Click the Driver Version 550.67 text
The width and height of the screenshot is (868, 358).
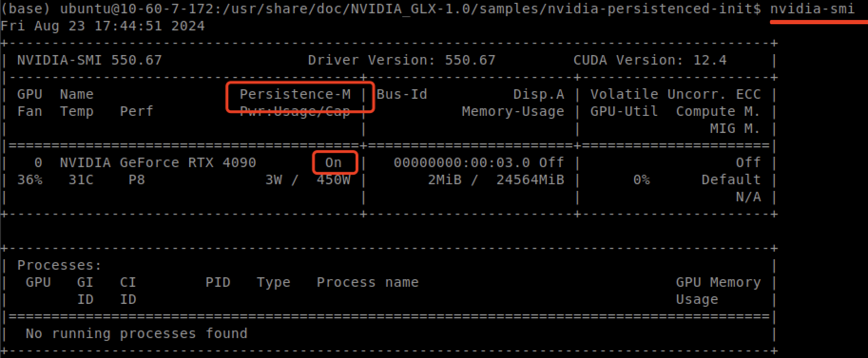point(401,60)
